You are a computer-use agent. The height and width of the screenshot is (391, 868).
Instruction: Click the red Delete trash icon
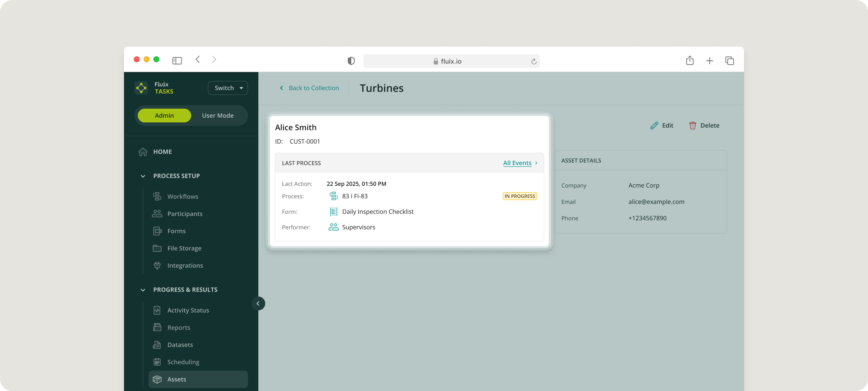coord(693,125)
